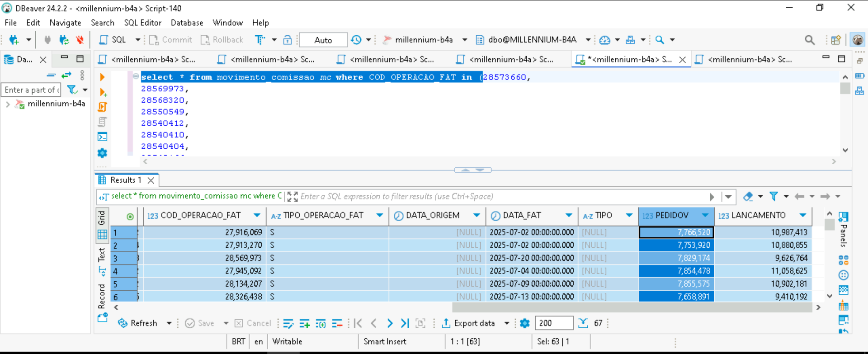Click the results horizontal scrollbar
Screen dimensions: 868x354
click(632, 307)
